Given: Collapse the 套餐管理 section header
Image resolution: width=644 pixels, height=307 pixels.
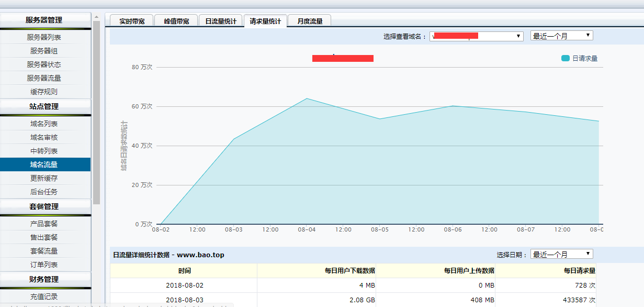Looking at the screenshot, I should click(44, 206).
